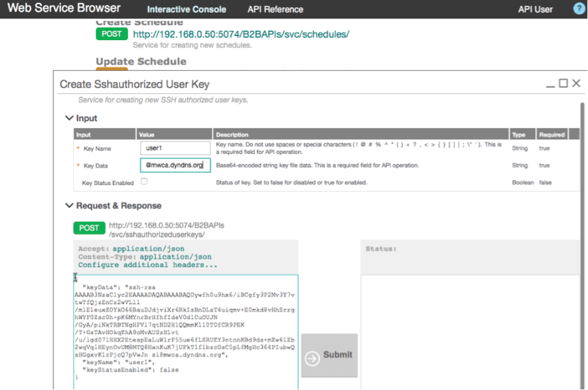Click 'Service for creating new schedules.' text
The image size is (588, 390).
click(x=192, y=45)
